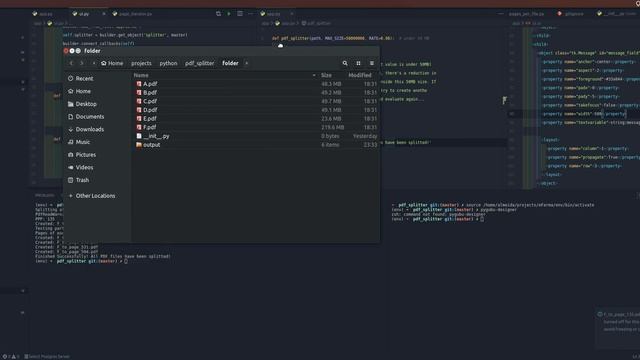Toggle the sort direction arrow in the header
The height and width of the screenshot is (360, 640).
(314, 75)
